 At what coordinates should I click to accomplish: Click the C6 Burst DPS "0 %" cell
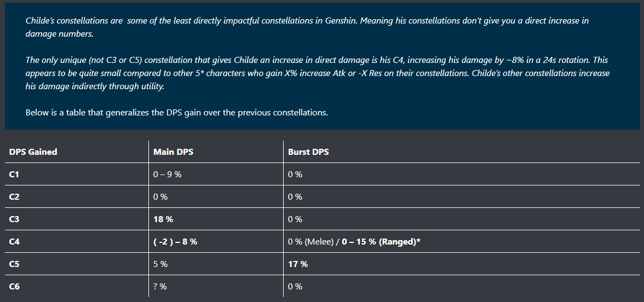pyautogui.click(x=295, y=286)
